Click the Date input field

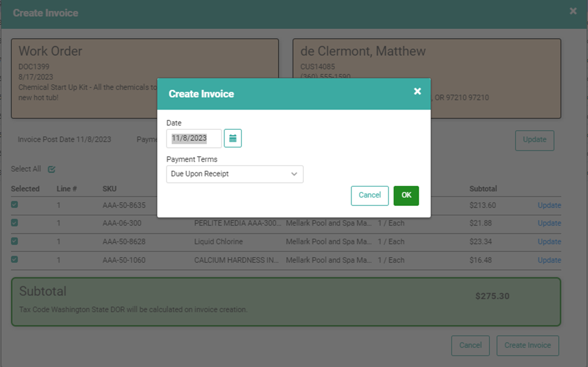[194, 138]
